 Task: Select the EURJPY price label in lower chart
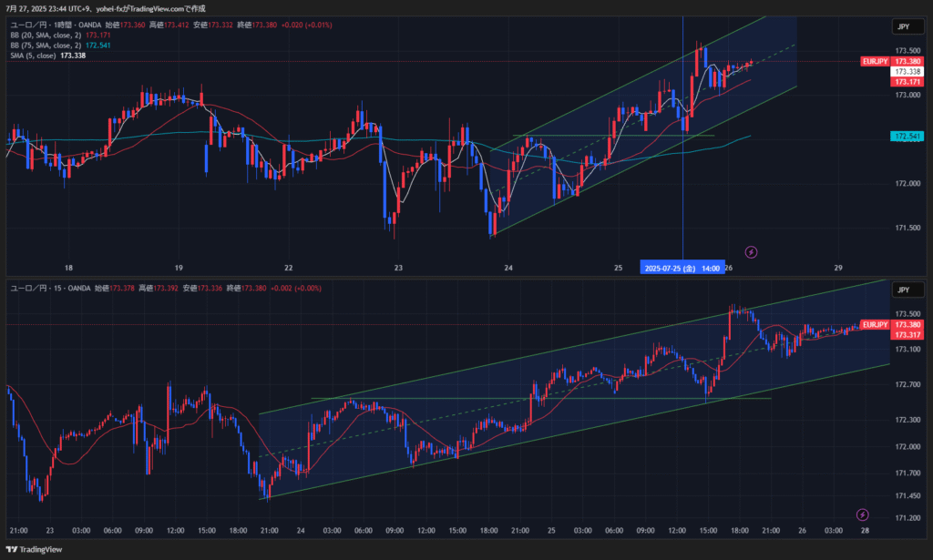point(875,325)
